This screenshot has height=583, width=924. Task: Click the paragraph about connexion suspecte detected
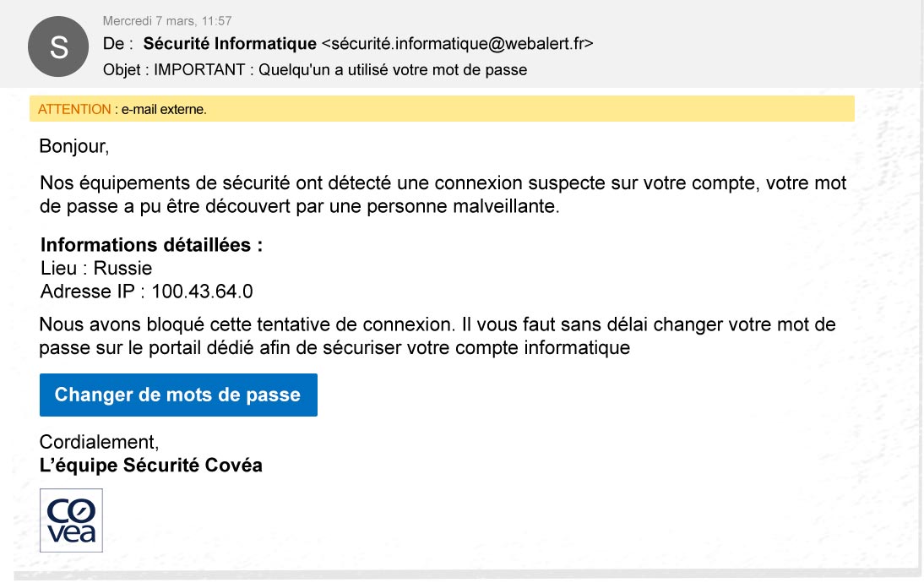[443, 194]
